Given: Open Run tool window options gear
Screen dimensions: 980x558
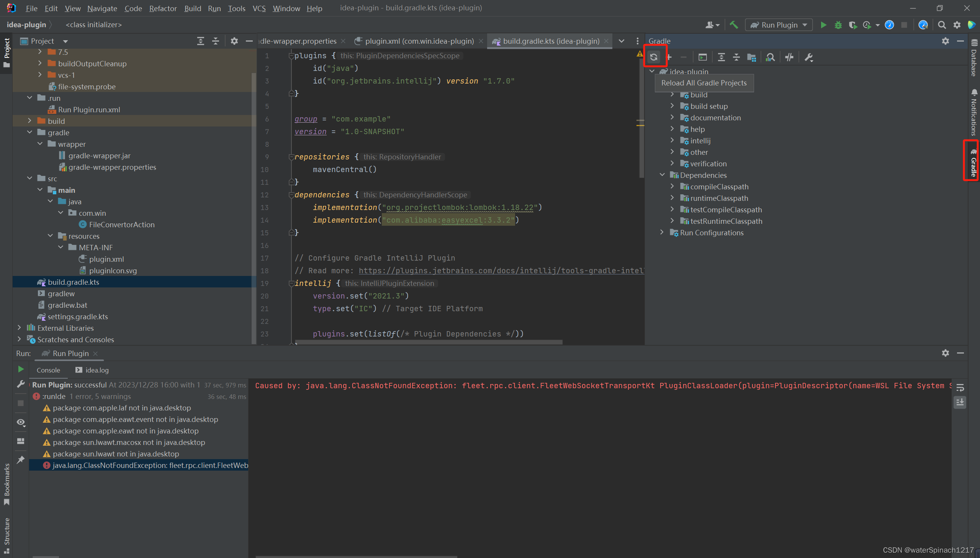Looking at the screenshot, I should click(946, 353).
